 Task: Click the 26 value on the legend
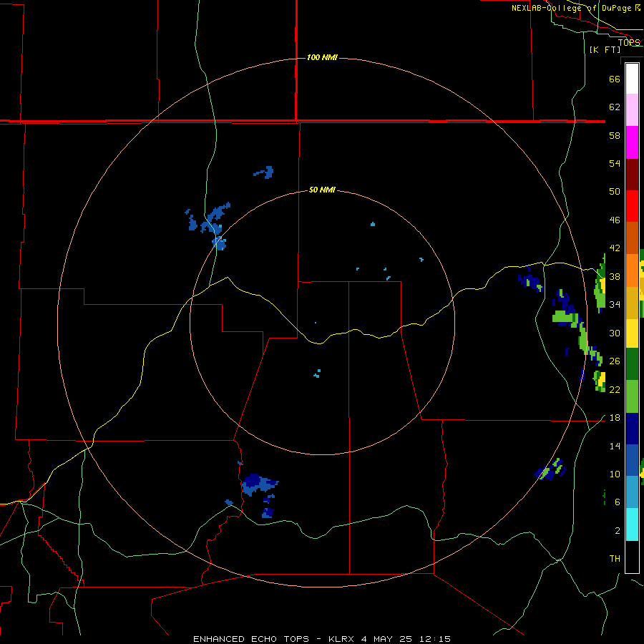pos(615,361)
